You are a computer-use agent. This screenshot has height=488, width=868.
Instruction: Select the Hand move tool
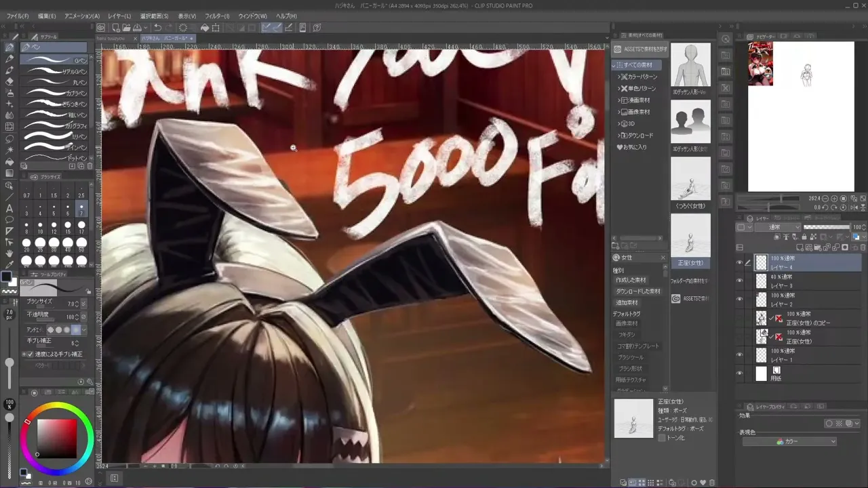pos(9,253)
